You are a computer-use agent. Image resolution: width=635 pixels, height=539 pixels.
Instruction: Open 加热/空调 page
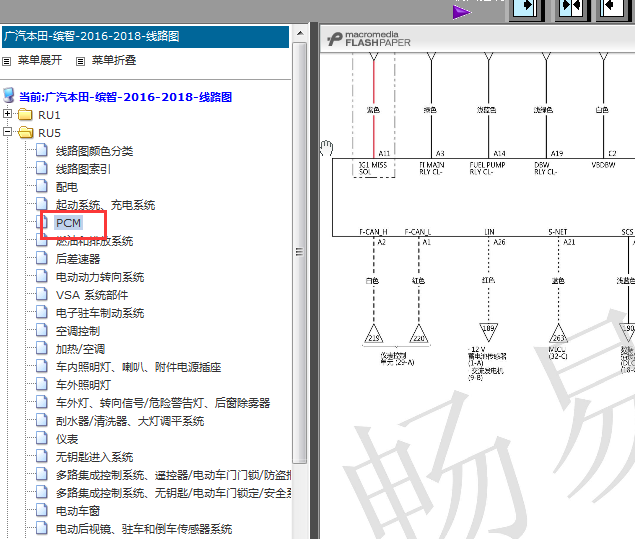tap(80, 349)
